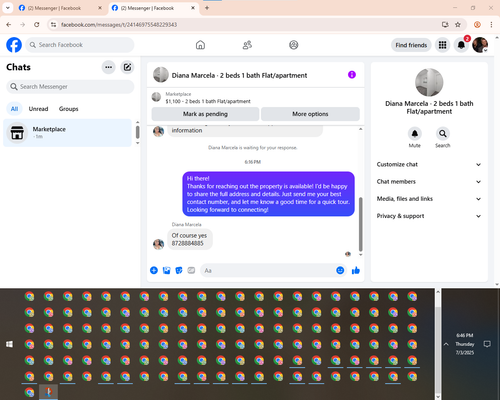
Task: View site information icon in address bar
Action: 53,25
